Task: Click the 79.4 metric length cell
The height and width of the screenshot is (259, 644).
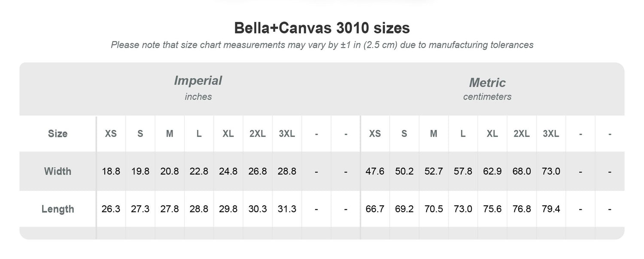Action: tap(551, 209)
